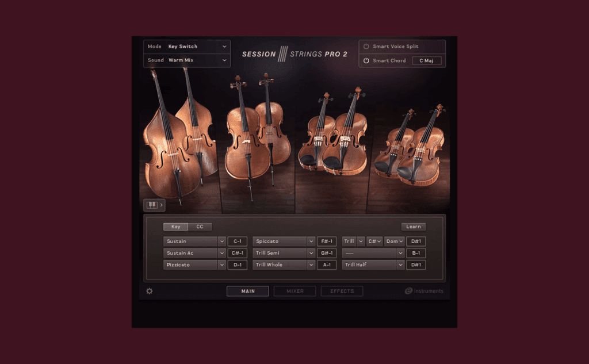Open the Trill Half articulation dropdown

point(373,265)
